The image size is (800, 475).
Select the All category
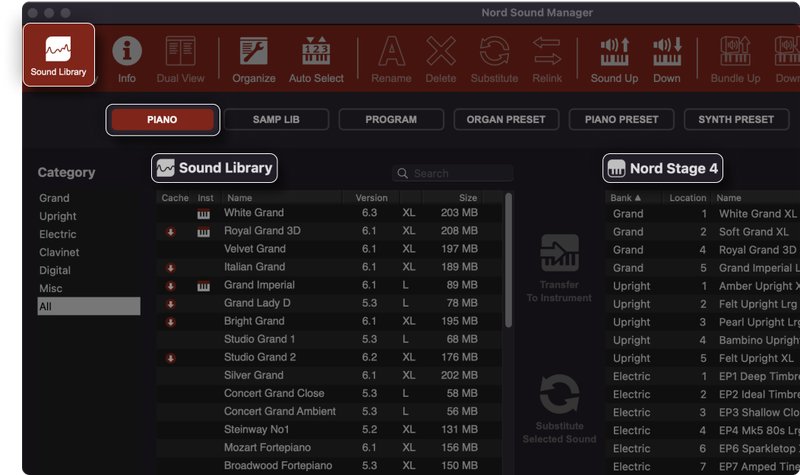(89, 306)
